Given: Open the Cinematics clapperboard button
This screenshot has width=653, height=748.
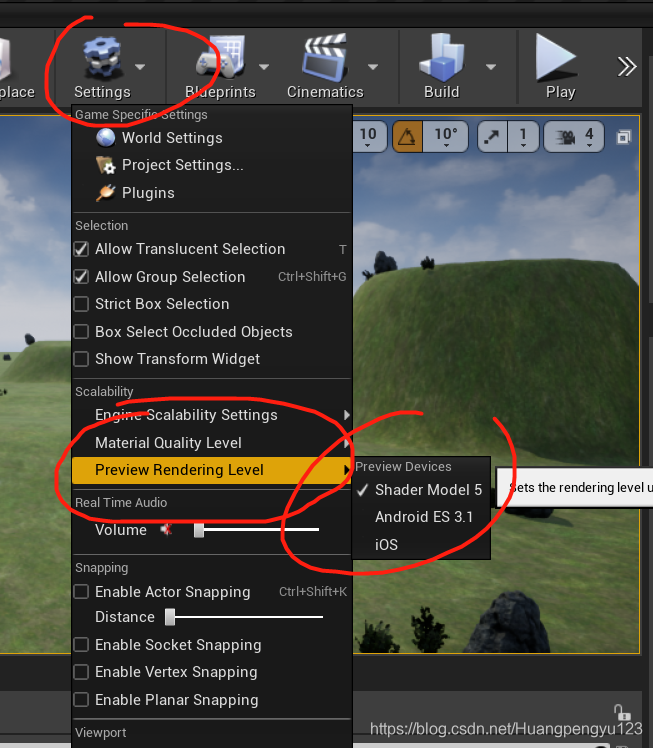Looking at the screenshot, I should 325,67.
